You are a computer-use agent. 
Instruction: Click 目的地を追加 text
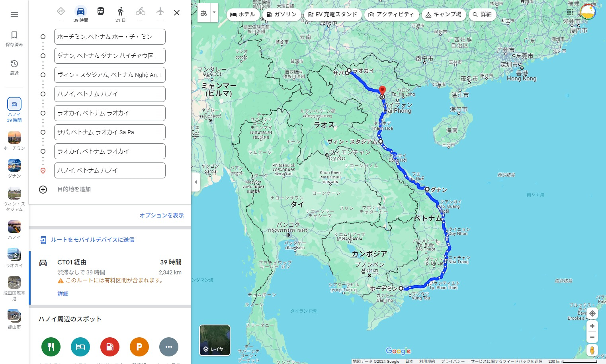click(74, 189)
